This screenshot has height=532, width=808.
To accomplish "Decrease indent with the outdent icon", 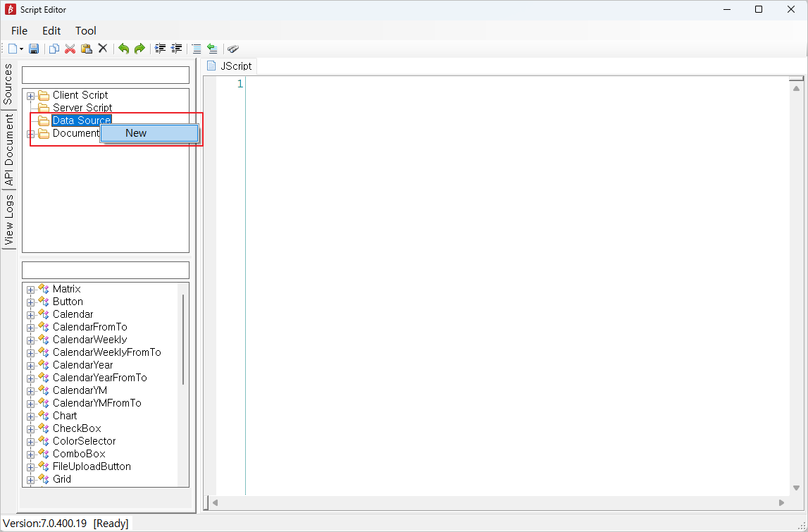I will tap(176, 49).
